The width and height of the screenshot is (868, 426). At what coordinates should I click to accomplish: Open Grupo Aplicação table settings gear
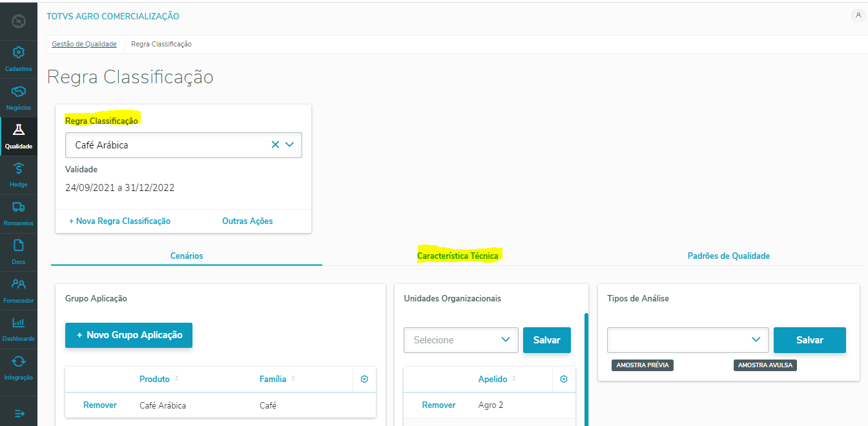(364, 379)
